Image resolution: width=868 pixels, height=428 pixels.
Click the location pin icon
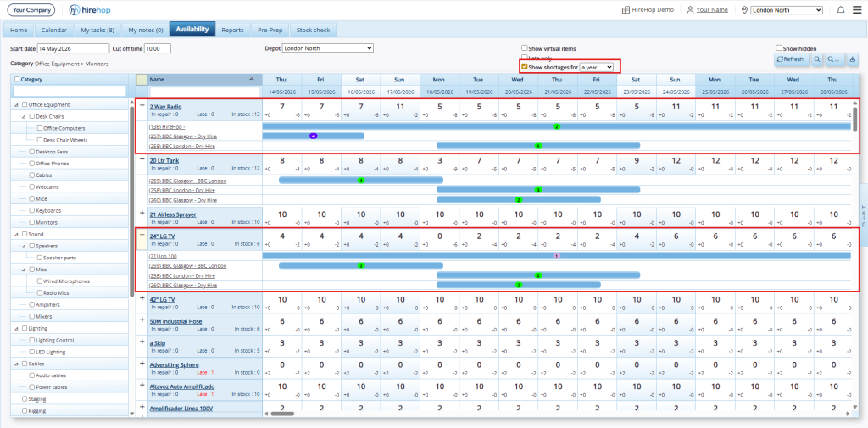744,10
